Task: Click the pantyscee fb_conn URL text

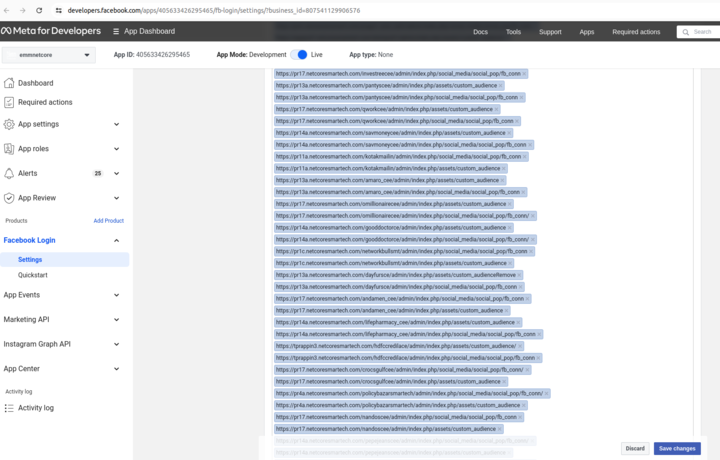Action: [x=397, y=97]
